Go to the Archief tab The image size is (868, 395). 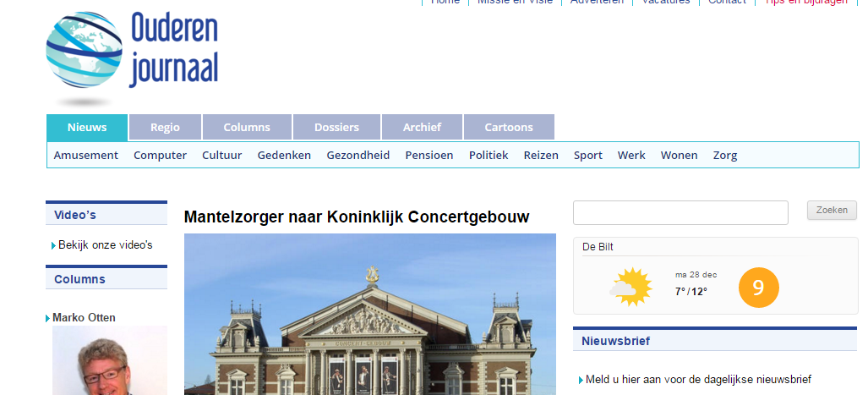coord(422,128)
